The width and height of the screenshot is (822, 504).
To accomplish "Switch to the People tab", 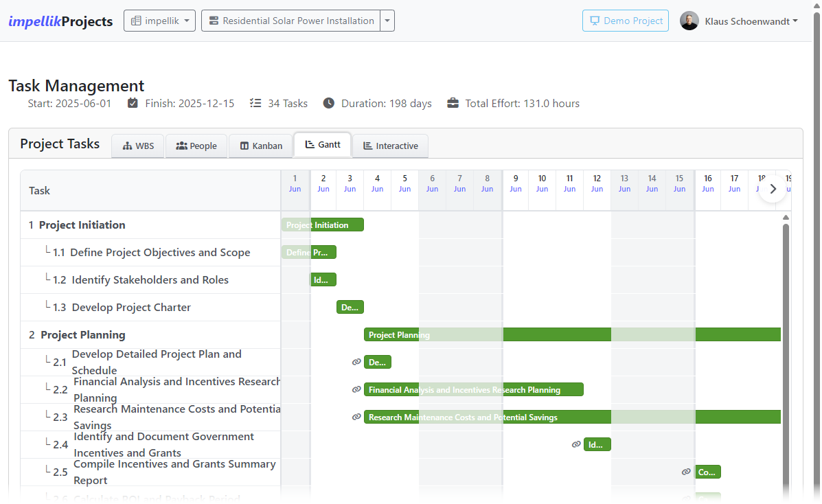I will point(196,146).
